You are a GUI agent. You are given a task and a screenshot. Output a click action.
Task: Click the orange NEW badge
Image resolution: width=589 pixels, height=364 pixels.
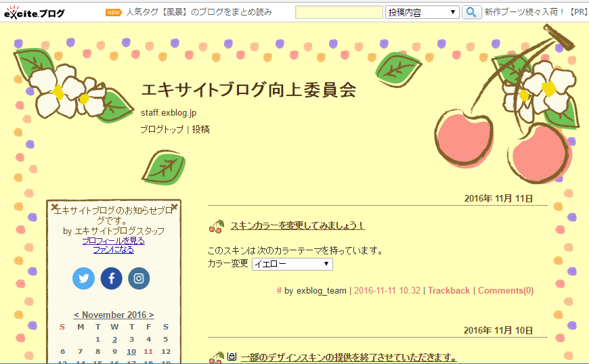click(x=114, y=12)
